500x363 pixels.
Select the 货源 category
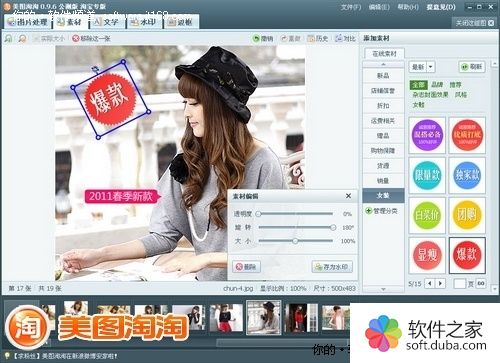pos(383,166)
